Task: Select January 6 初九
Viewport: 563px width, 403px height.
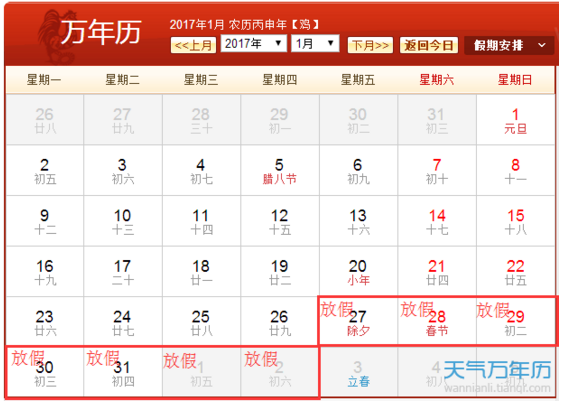Action: tap(358, 171)
